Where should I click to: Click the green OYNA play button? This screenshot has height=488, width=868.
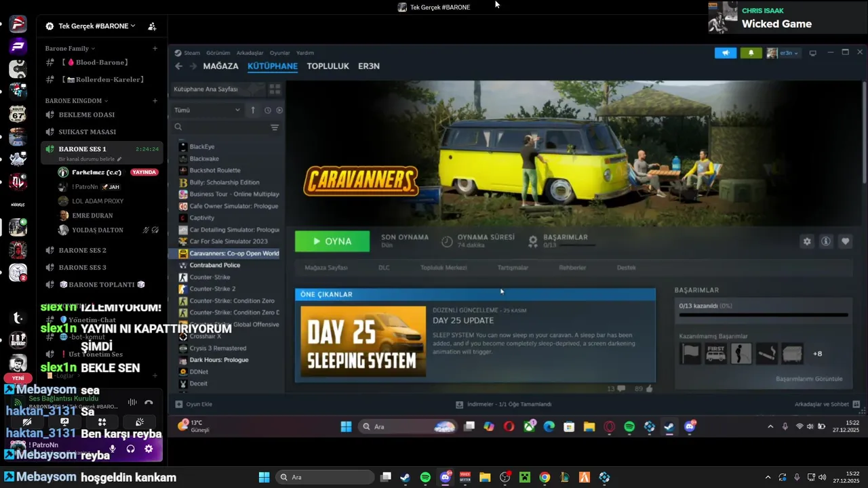(x=332, y=241)
